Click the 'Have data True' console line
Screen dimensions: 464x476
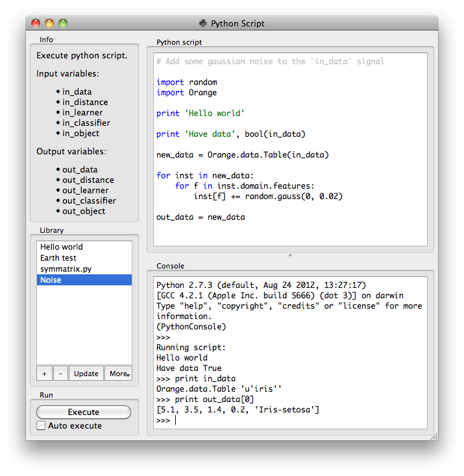coord(189,368)
